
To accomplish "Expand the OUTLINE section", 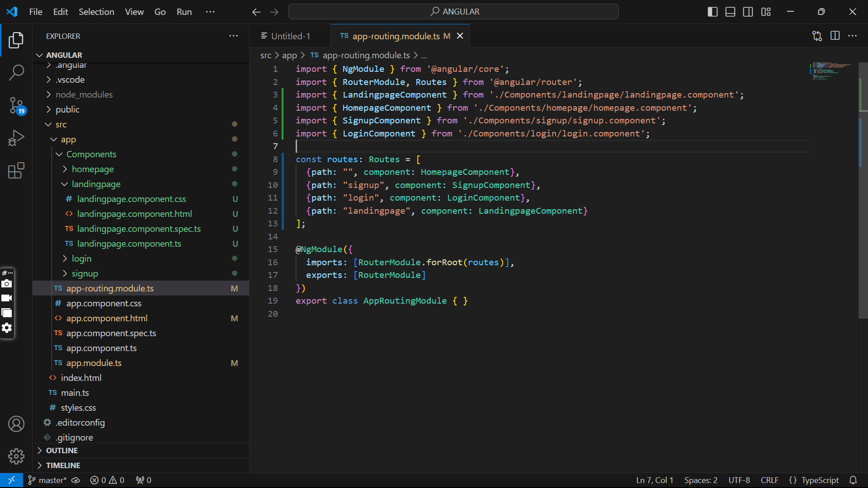I will tap(62, 450).
